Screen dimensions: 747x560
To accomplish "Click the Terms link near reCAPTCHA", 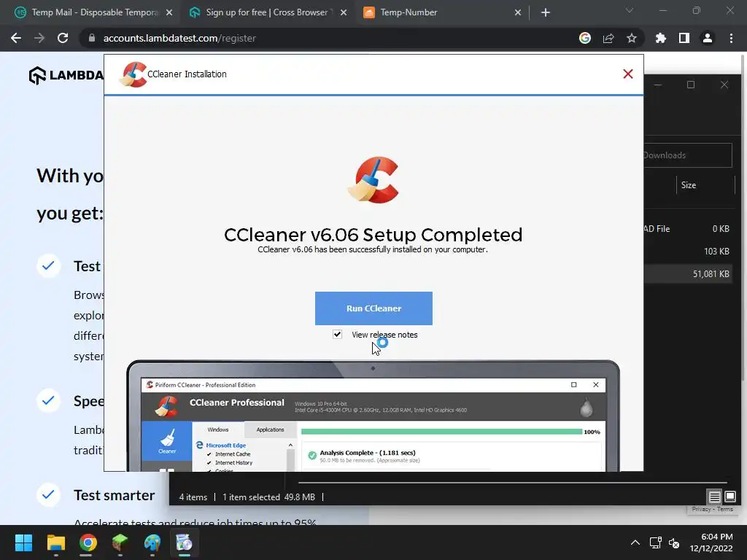I will 725,509.
